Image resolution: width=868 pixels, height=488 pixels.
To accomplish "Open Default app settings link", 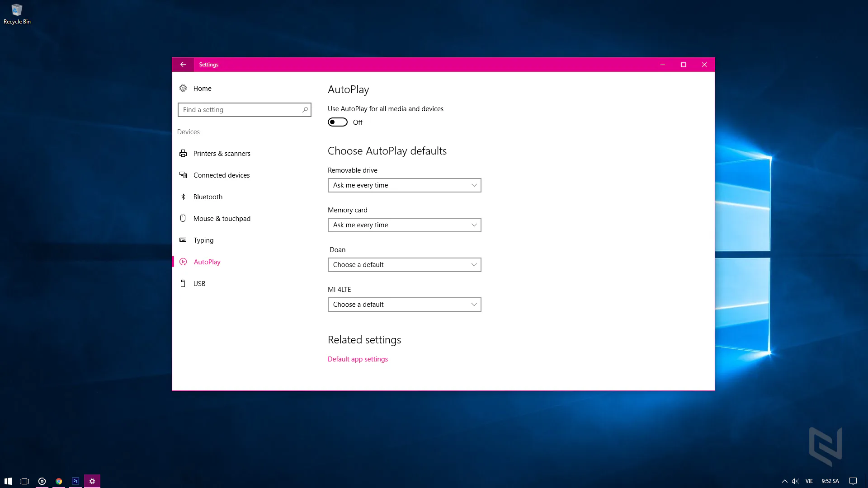I will point(358,359).
